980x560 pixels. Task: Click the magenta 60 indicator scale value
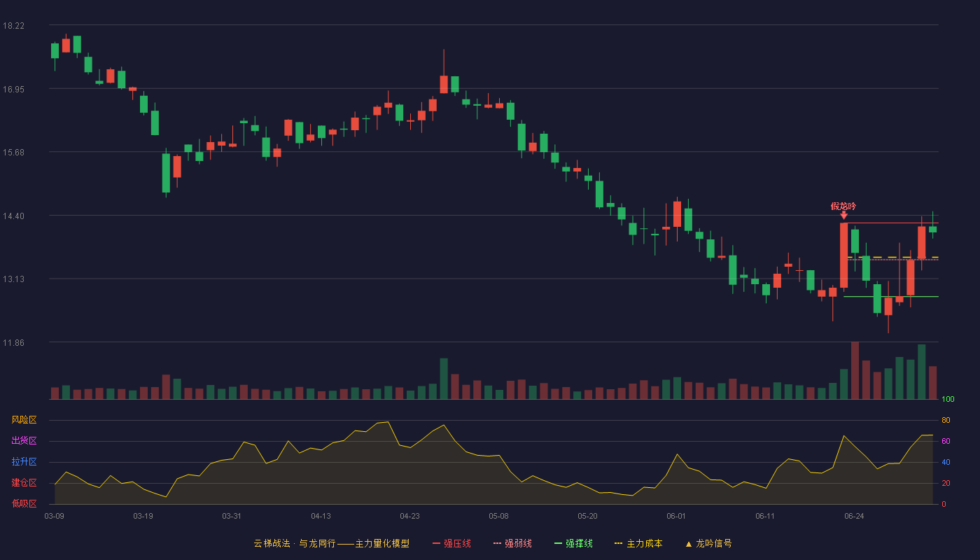(946, 441)
